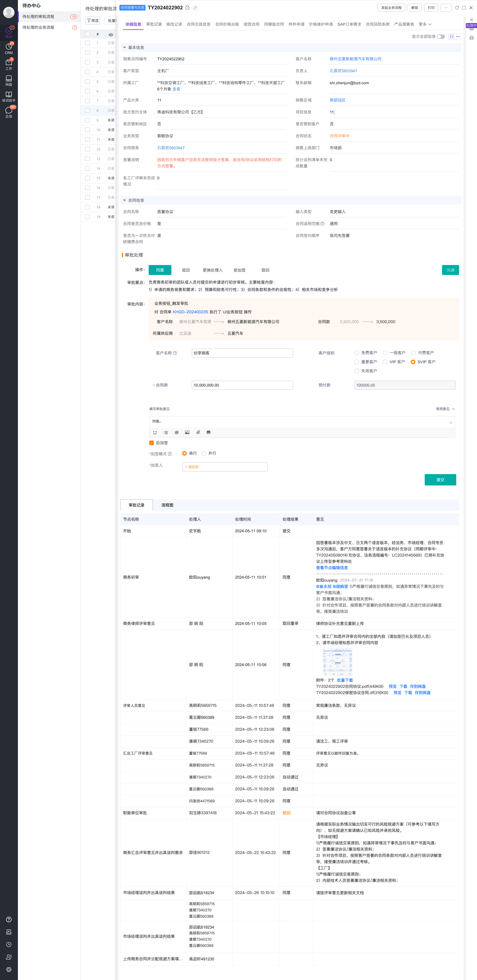The image size is (477, 980).
Task: Collapse the 基本信息 section
Action: (125, 48)
